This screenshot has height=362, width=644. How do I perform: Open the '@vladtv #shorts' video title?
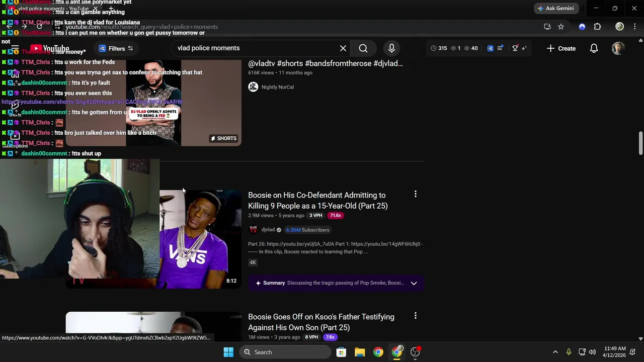point(326,63)
